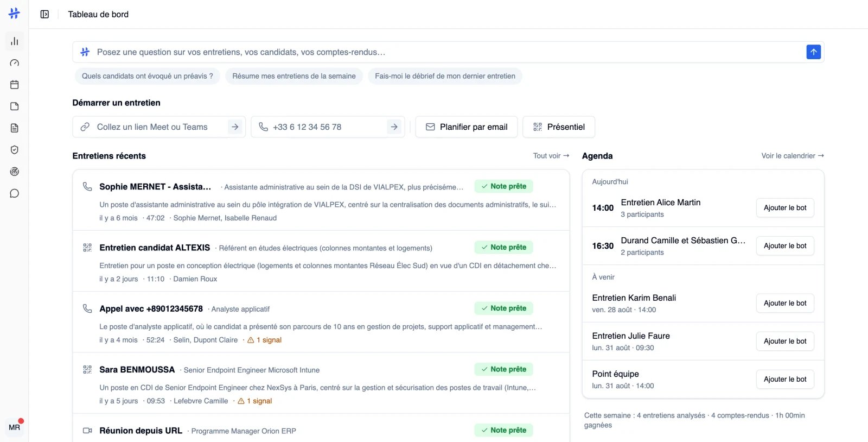Click the Planifier par email button
Viewport: 868px width, 442px height.
[x=467, y=127]
